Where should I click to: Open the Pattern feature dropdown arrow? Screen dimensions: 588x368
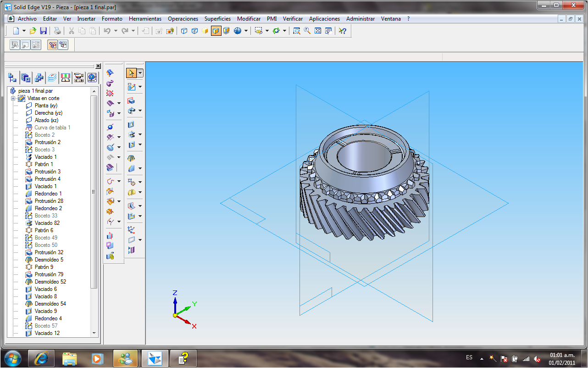tap(140, 182)
